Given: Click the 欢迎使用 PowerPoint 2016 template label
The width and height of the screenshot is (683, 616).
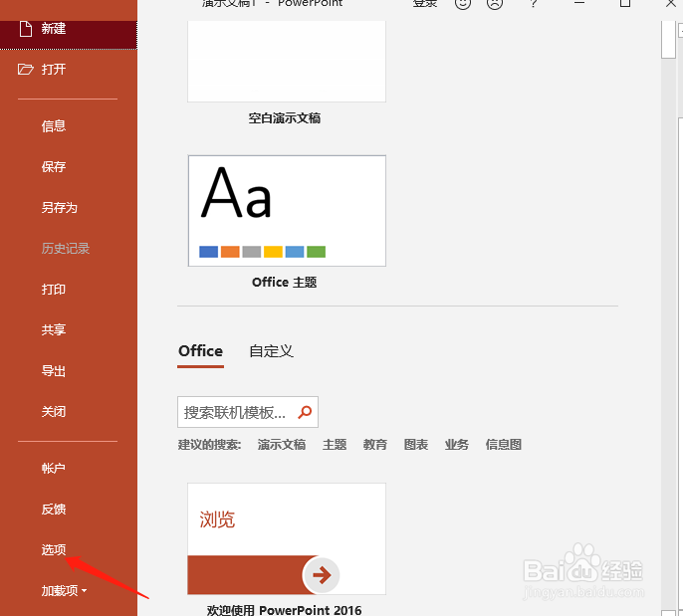Looking at the screenshot, I should click(284, 610).
